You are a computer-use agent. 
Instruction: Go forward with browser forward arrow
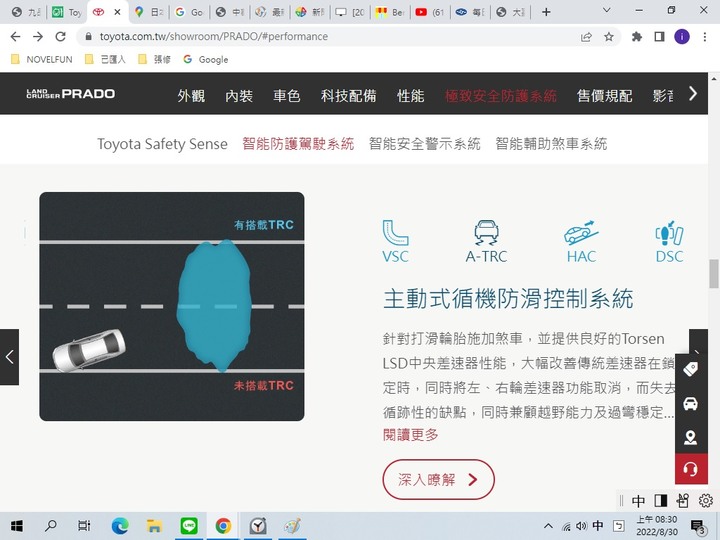pyautogui.click(x=38, y=37)
